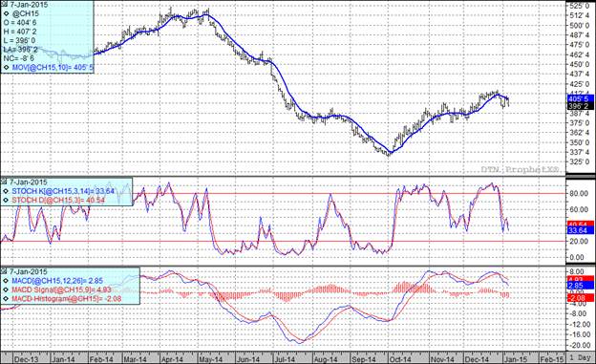Image resolution: width=596 pixels, height=364 pixels.
Task: Select the MACD Signal[@CH15,9]= 4.93 label
Action: tap(61, 289)
